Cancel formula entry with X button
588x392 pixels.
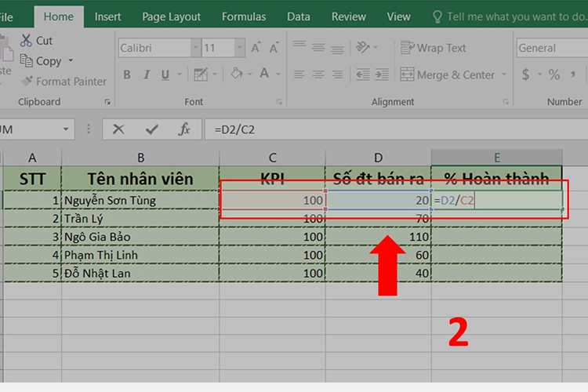click(x=118, y=129)
